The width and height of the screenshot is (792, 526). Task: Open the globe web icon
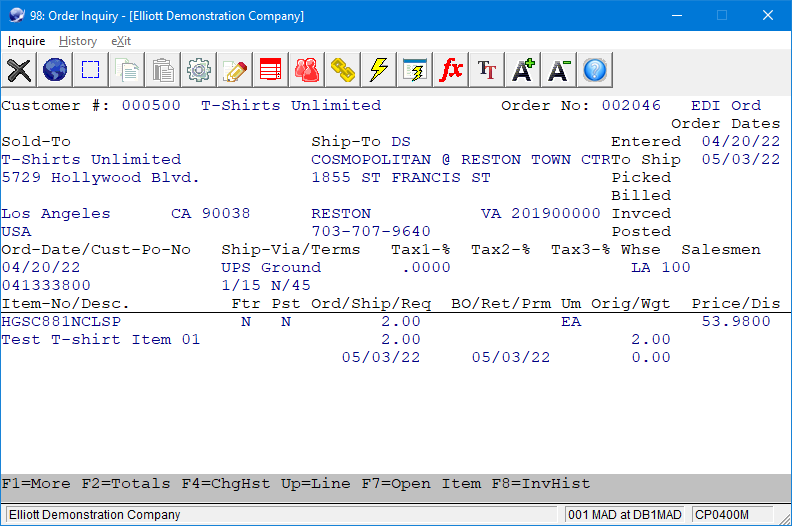tap(55, 70)
